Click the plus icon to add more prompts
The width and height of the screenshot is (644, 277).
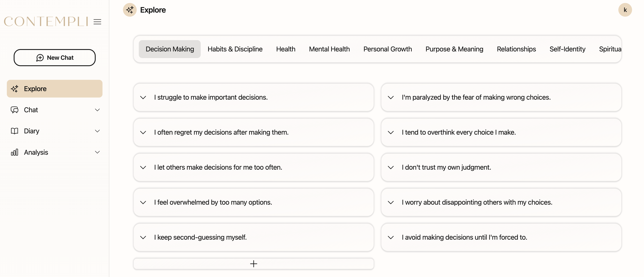[x=253, y=264]
